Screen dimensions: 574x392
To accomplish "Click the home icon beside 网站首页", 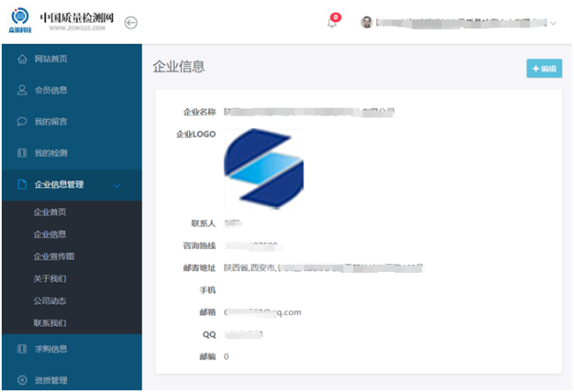I will click(x=22, y=59).
